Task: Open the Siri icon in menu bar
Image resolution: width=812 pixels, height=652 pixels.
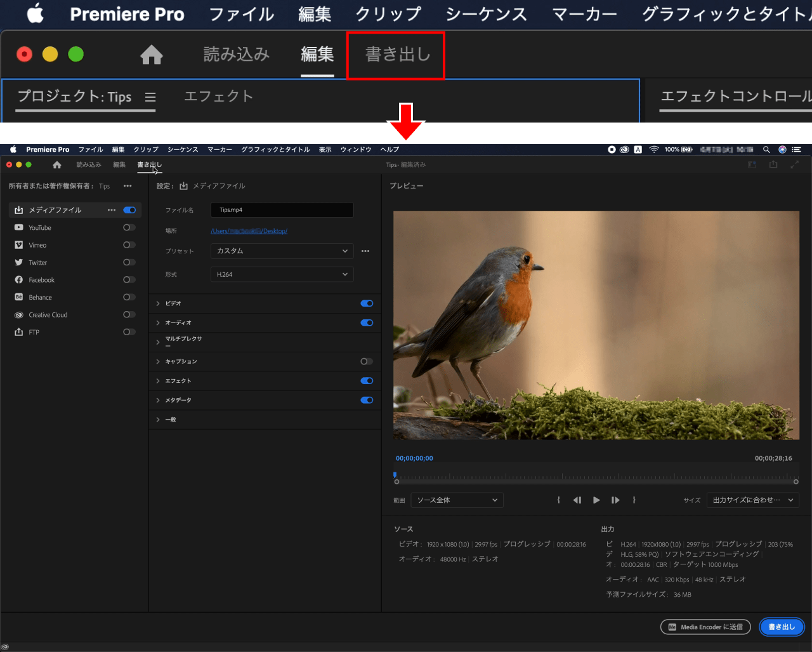Action: (782, 150)
